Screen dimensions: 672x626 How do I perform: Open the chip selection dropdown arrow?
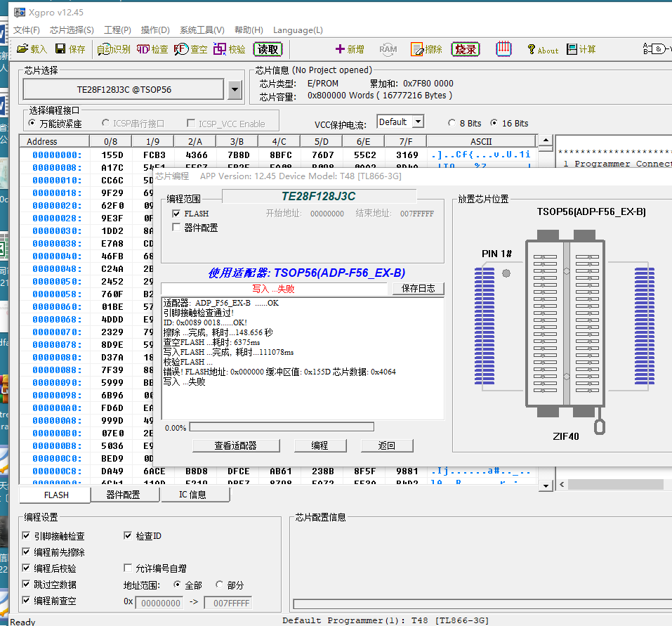tap(235, 90)
